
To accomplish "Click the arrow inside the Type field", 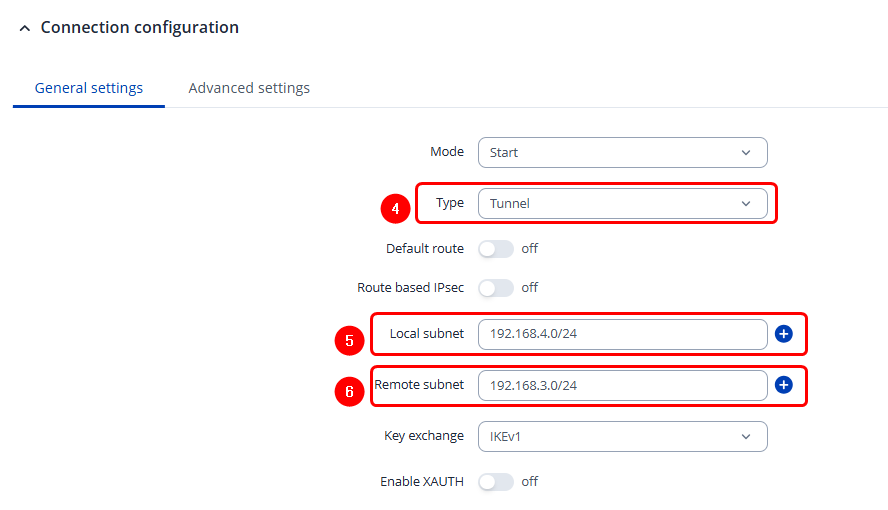I will pyautogui.click(x=746, y=204).
